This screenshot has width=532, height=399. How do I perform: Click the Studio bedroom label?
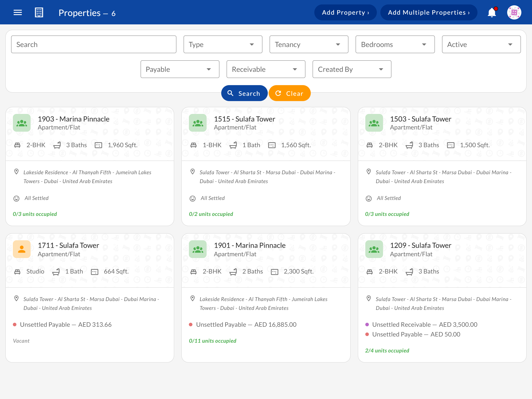[35, 272]
